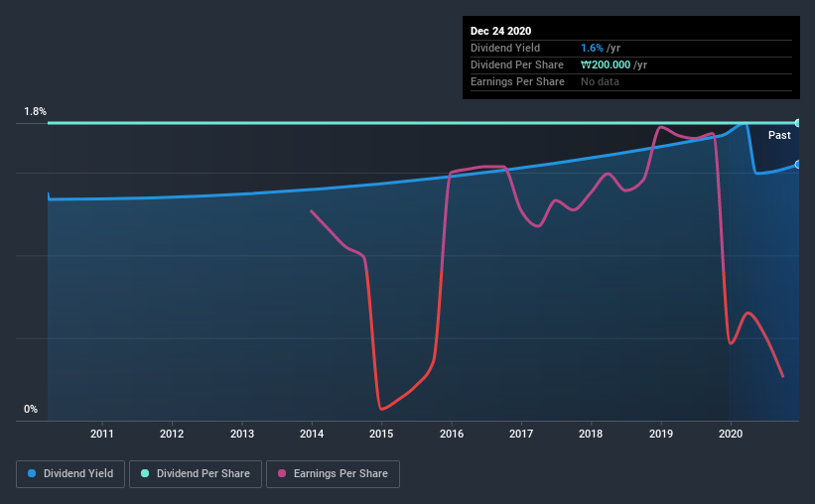Toggle the Earnings Per Share legend series
The image size is (815, 504).
(x=333, y=474)
